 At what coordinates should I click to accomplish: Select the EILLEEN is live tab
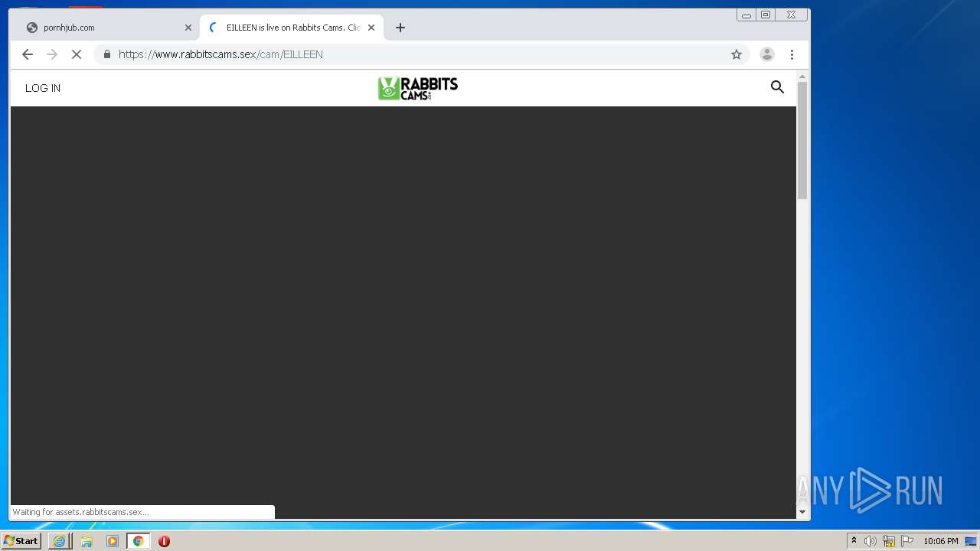(292, 28)
